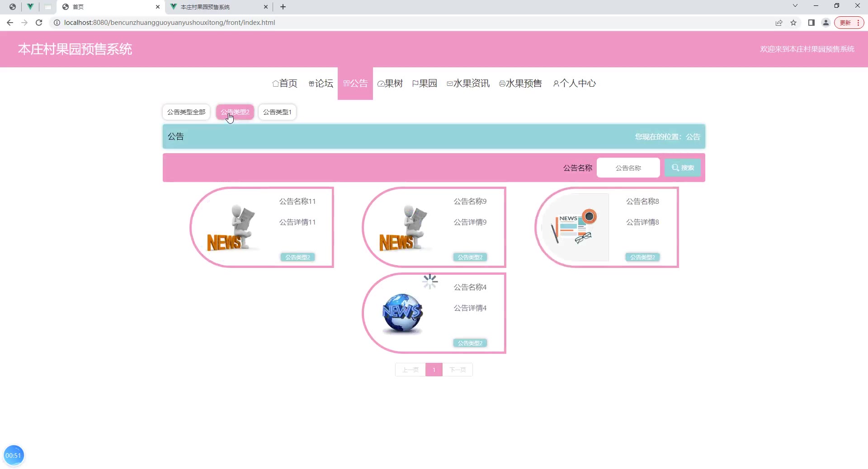Toggle the browser side panel icon
Viewport: 868px width, 469px height.
[811, 23]
